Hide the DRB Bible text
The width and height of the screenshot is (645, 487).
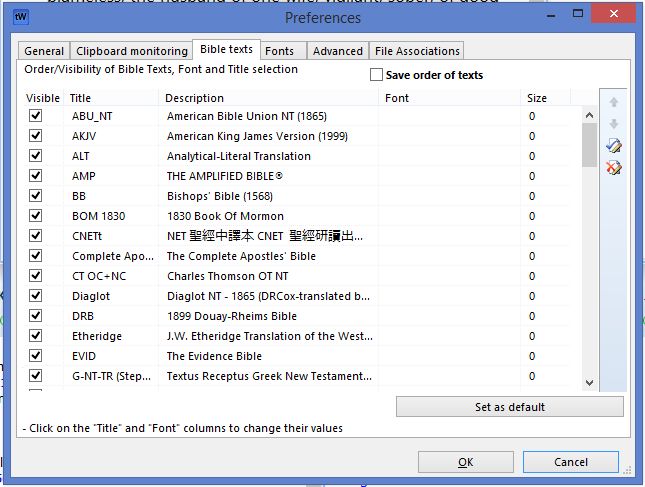point(35,315)
